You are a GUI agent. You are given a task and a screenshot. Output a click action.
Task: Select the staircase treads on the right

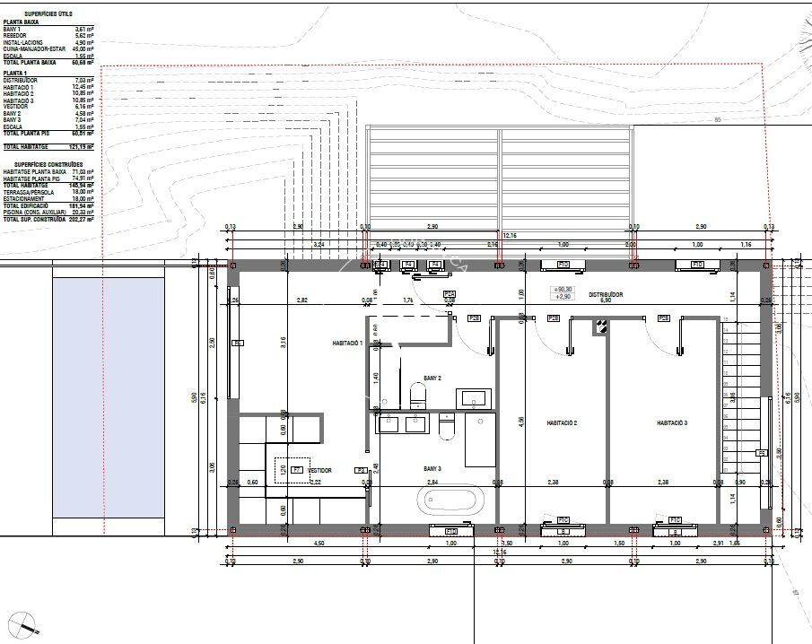coord(740,396)
